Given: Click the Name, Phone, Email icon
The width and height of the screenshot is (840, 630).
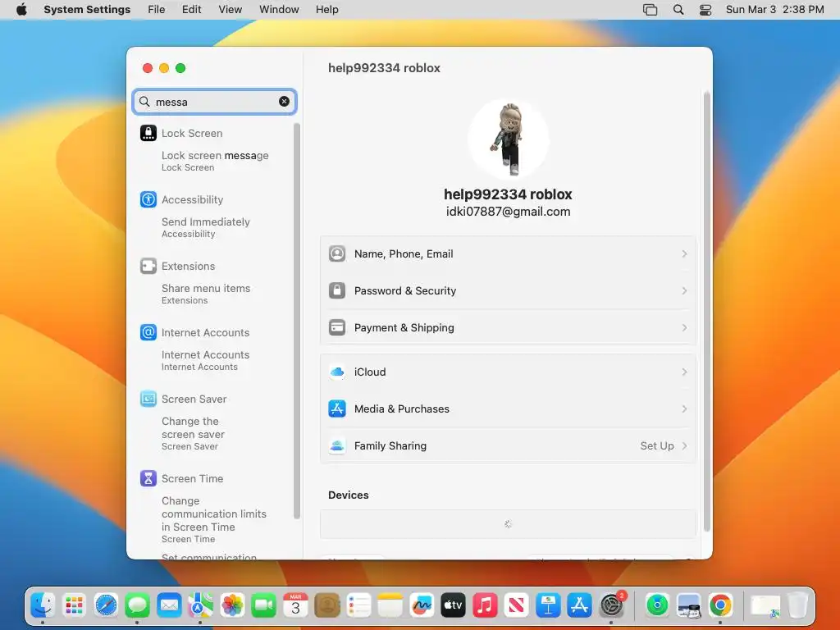Looking at the screenshot, I should point(337,253).
